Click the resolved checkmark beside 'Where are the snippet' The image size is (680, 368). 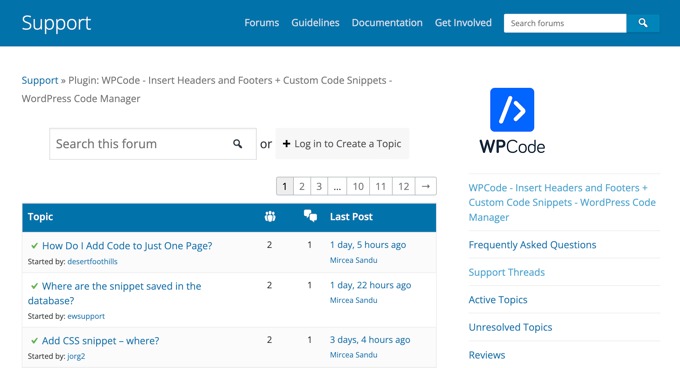34,286
